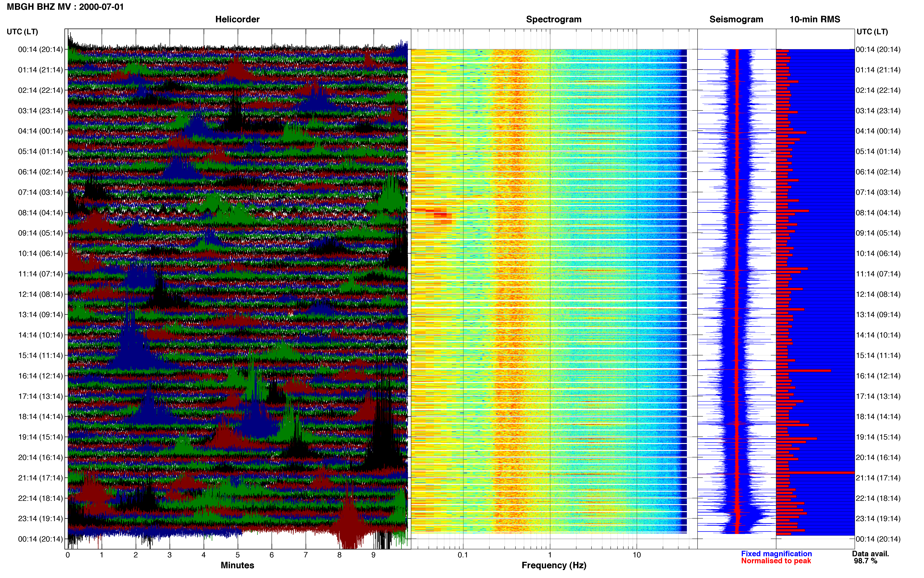Click minute tick label '5' on helicorder axis
Image resolution: width=924 pixels, height=578 pixels.
coord(238,555)
